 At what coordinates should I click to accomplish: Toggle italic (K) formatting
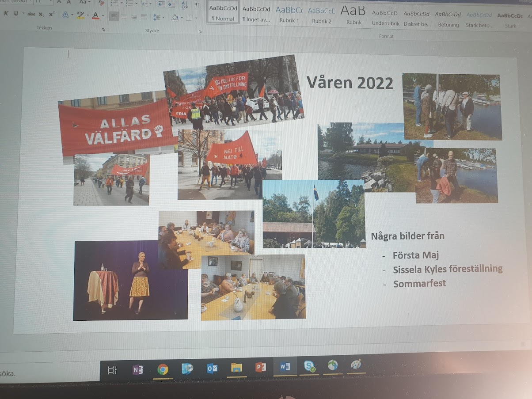[6, 14]
